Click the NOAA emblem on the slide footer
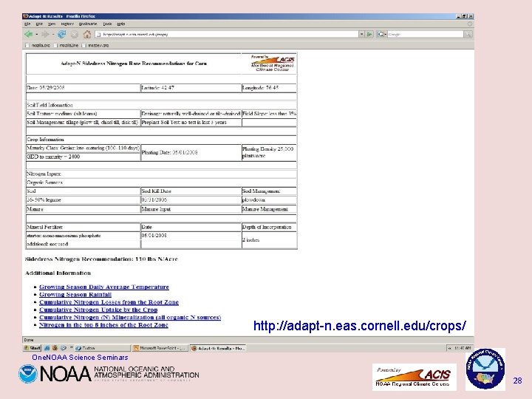 click(x=28, y=374)
